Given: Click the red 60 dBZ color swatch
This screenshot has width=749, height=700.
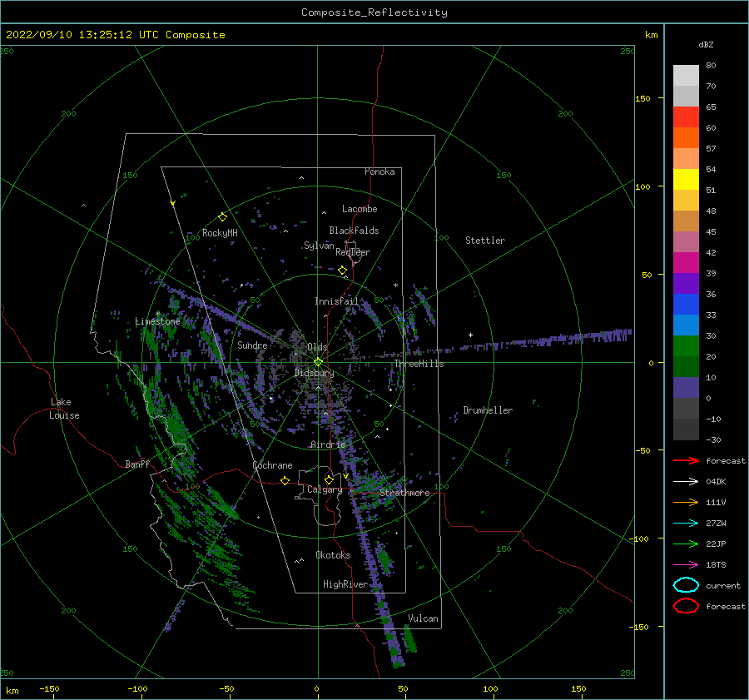Looking at the screenshot, I should 686,117.
